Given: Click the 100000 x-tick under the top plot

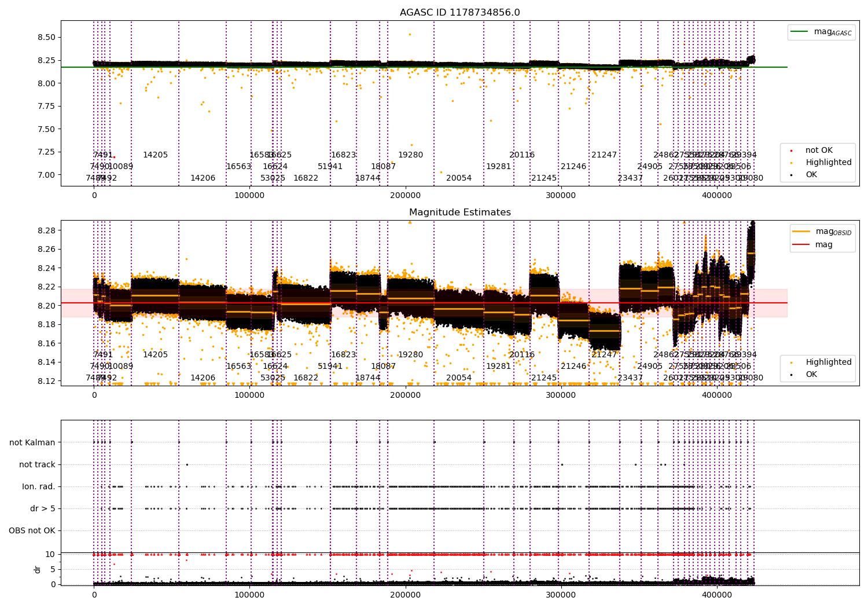Looking at the screenshot, I should click(250, 196).
